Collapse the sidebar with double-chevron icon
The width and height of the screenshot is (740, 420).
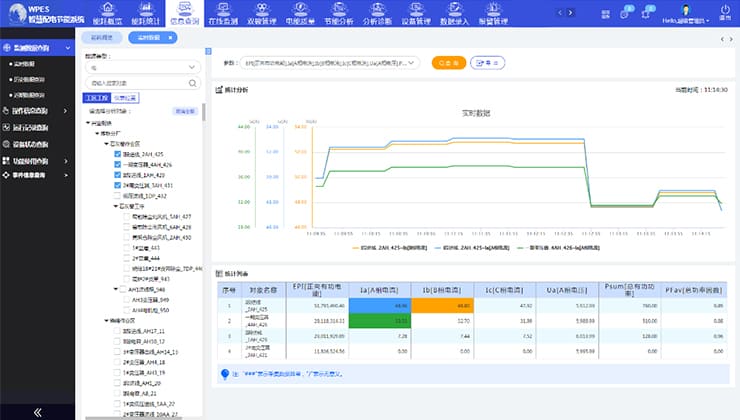tap(37, 412)
